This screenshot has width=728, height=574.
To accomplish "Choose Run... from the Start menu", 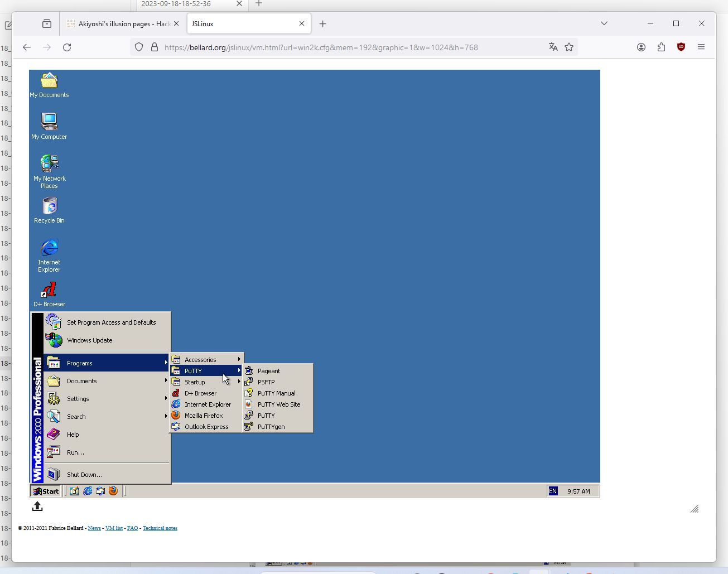I will click(x=107, y=452).
